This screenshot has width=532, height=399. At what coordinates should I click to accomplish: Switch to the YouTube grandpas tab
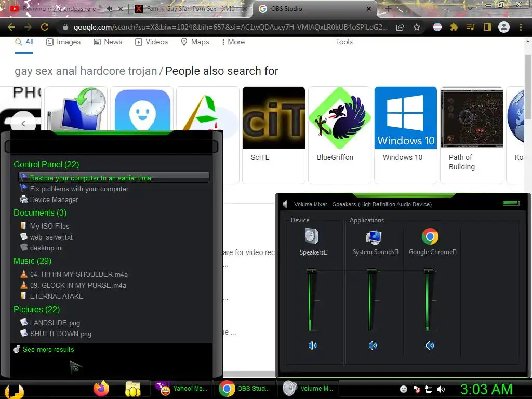point(59,9)
